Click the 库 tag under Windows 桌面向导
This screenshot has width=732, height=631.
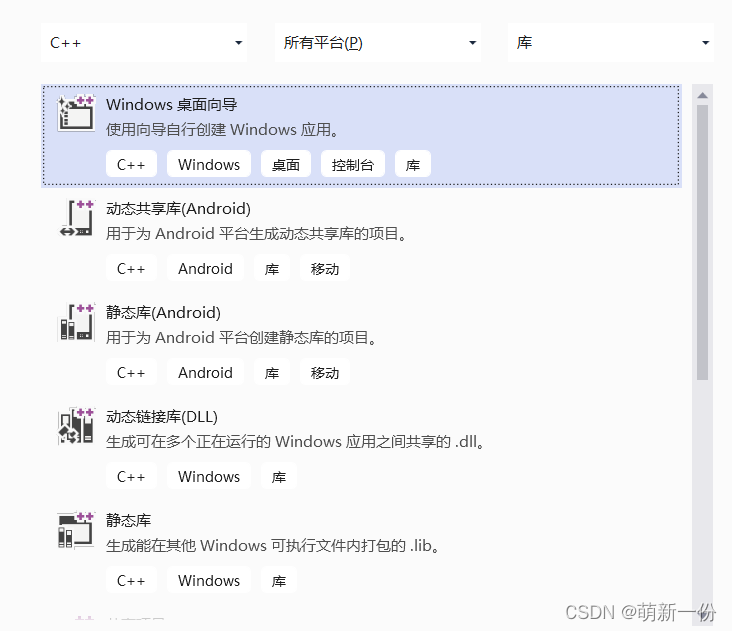(413, 164)
